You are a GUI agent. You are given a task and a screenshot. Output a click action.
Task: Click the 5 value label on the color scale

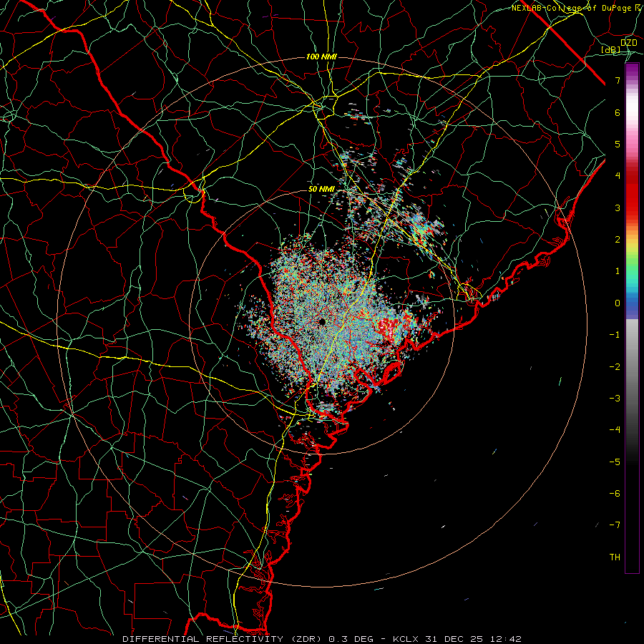point(618,144)
